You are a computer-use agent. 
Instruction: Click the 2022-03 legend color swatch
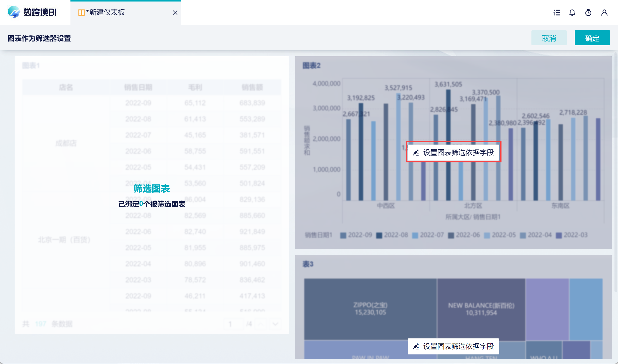point(559,235)
